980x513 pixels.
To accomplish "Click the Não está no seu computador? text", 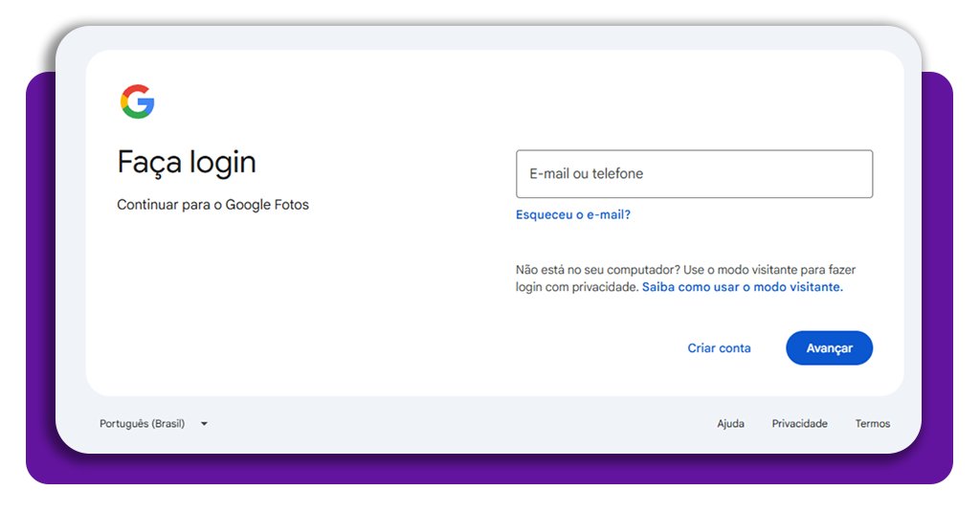I will click(x=597, y=270).
